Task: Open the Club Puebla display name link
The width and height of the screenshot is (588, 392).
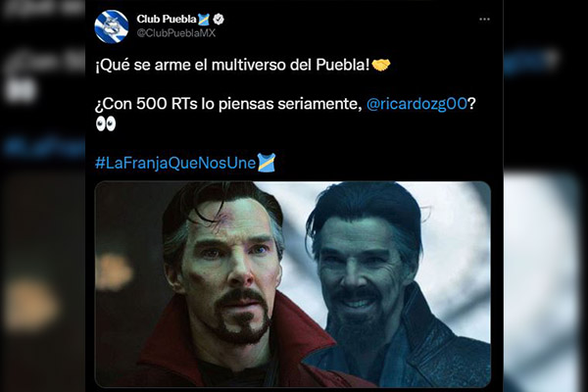Action: pyautogui.click(x=167, y=19)
